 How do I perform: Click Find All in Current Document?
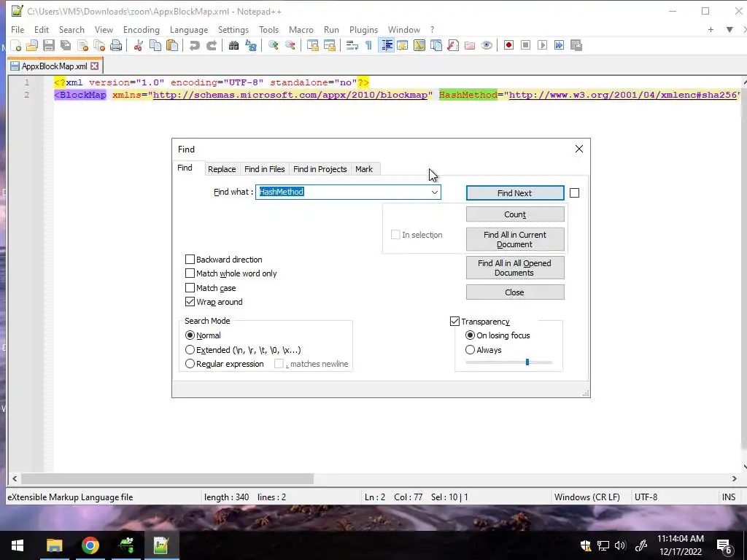tap(515, 239)
